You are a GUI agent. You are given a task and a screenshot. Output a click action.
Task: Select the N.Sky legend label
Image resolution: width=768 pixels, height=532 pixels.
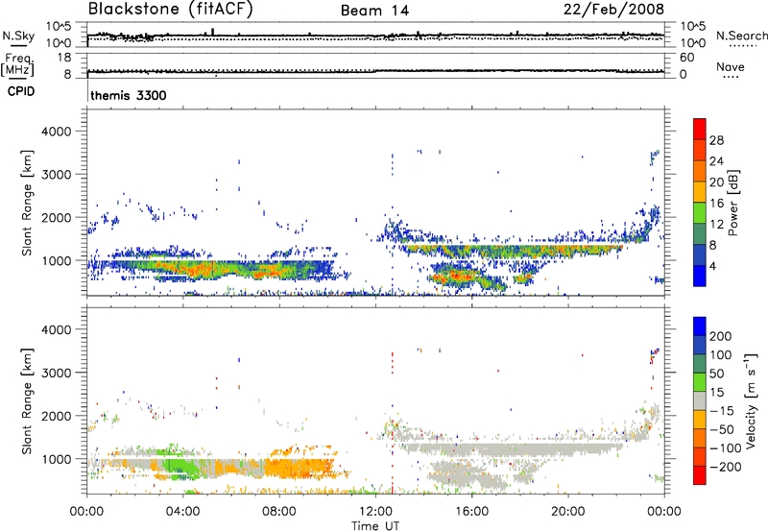pos(18,36)
